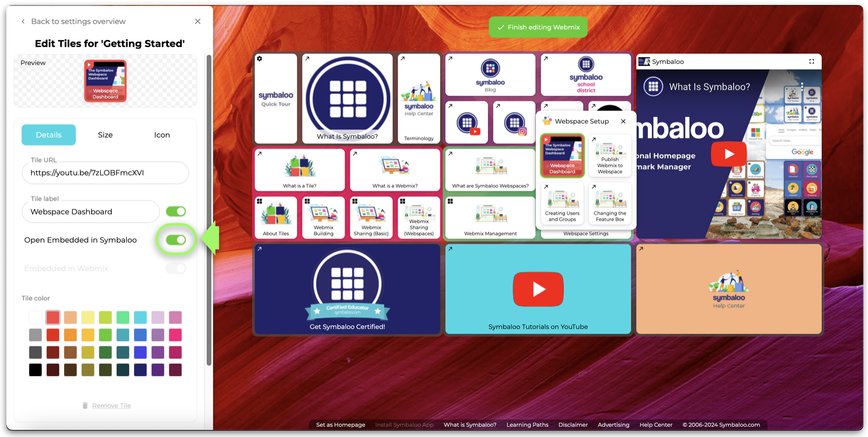Open the Symbaloo YouTube channel tile
Image resolution: width=868 pixels, height=437 pixels.
[x=467, y=123]
